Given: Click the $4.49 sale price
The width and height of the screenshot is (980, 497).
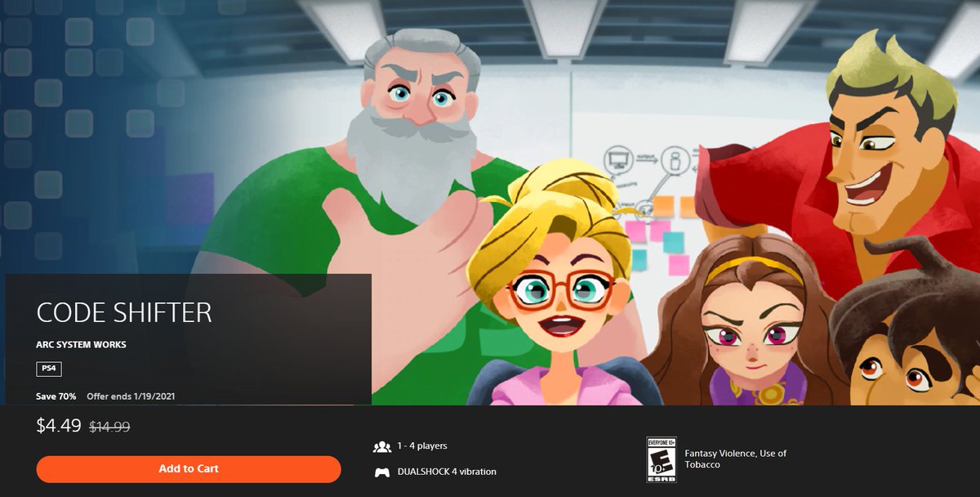Looking at the screenshot, I should 59,425.
